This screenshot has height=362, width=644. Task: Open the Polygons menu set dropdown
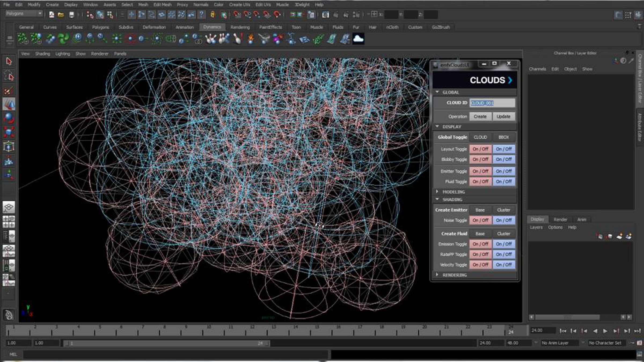tap(24, 14)
